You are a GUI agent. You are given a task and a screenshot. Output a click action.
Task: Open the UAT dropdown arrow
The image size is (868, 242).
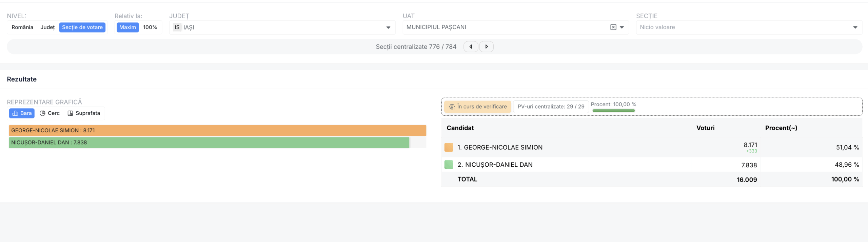[x=622, y=27]
